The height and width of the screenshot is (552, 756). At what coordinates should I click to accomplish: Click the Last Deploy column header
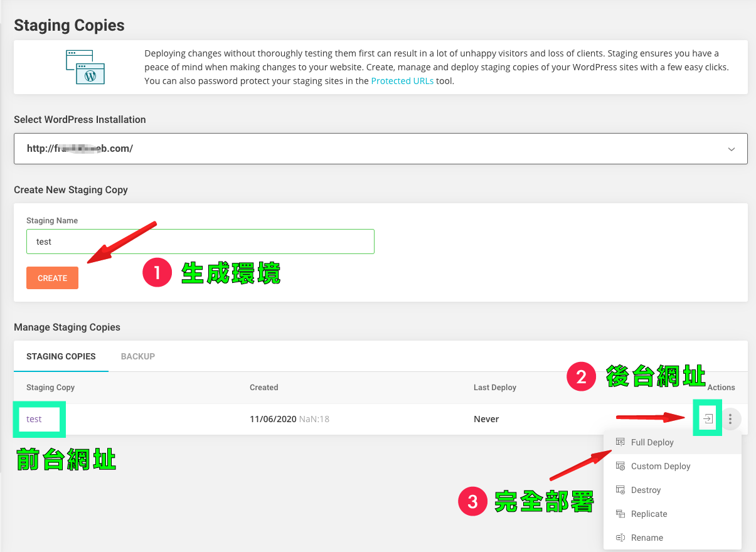[x=495, y=388]
